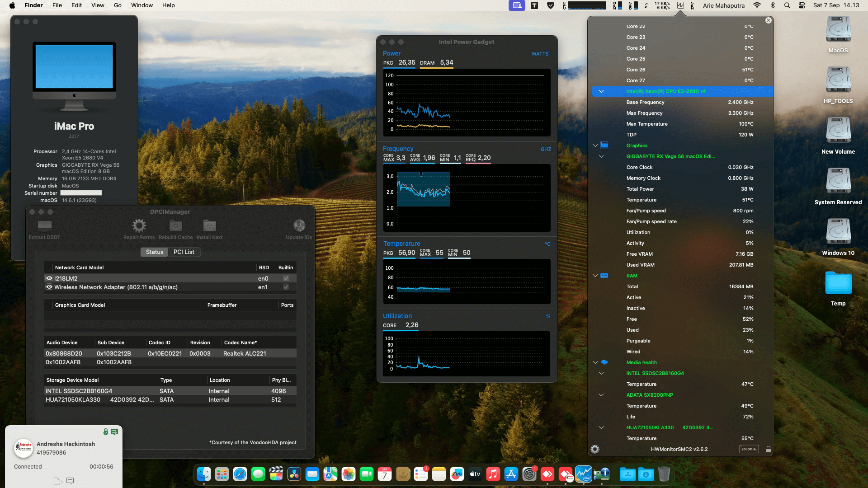
Task: Click the lock icon in HWMonitorSMC2 footer
Action: [769, 449]
